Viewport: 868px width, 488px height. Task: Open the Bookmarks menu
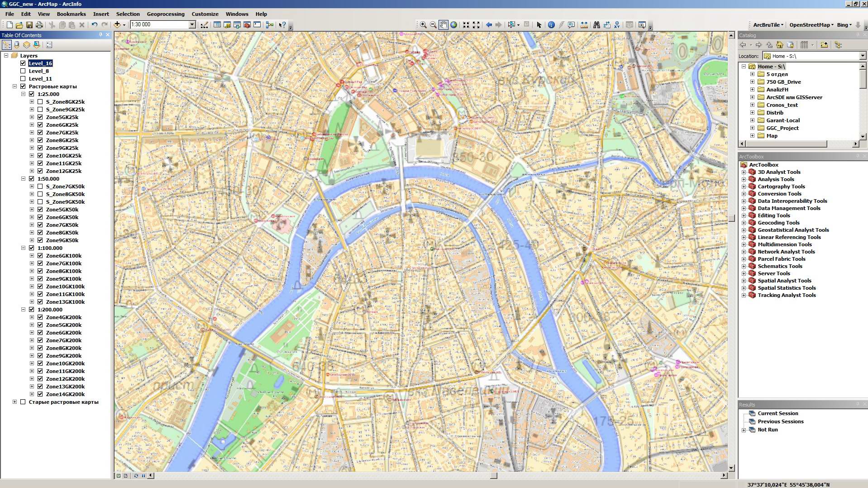pyautogui.click(x=71, y=14)
